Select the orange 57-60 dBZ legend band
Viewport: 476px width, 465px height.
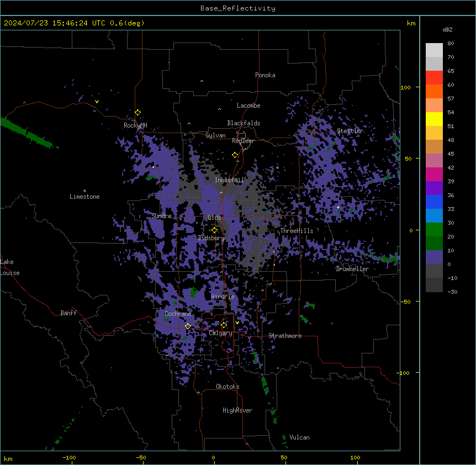click(x=434, y=91)
